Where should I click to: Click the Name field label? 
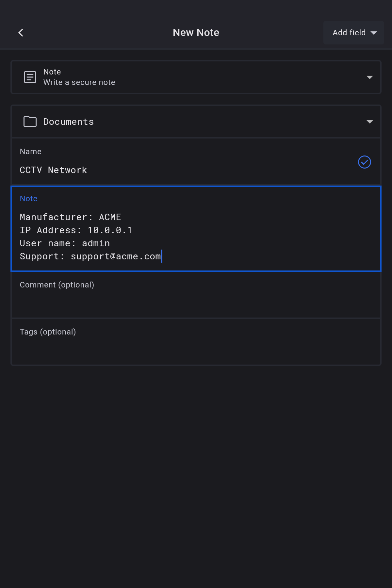click(x=31, y=152)
